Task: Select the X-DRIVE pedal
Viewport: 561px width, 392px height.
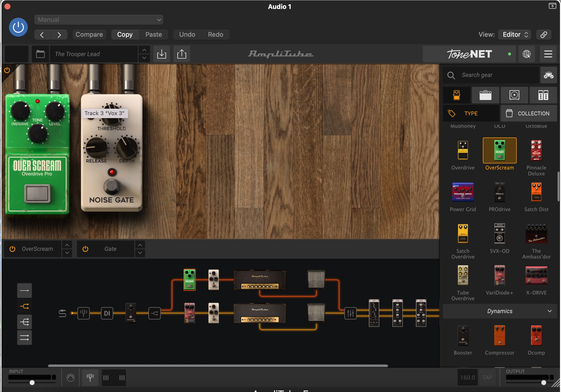Action: [536, 275]
